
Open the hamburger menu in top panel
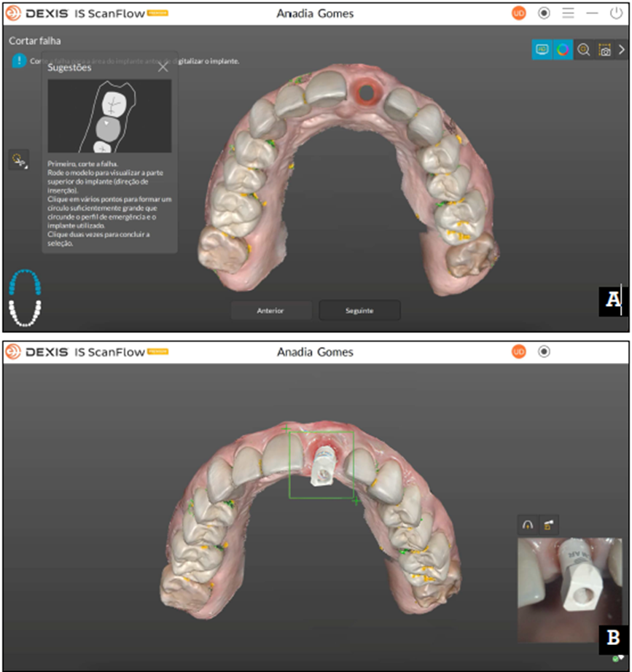click(568, 13)
